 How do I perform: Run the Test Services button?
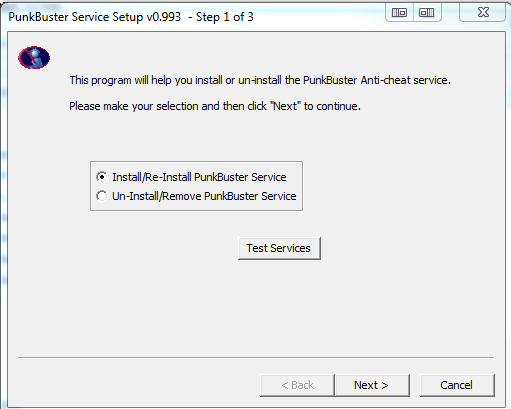point(279,248)
